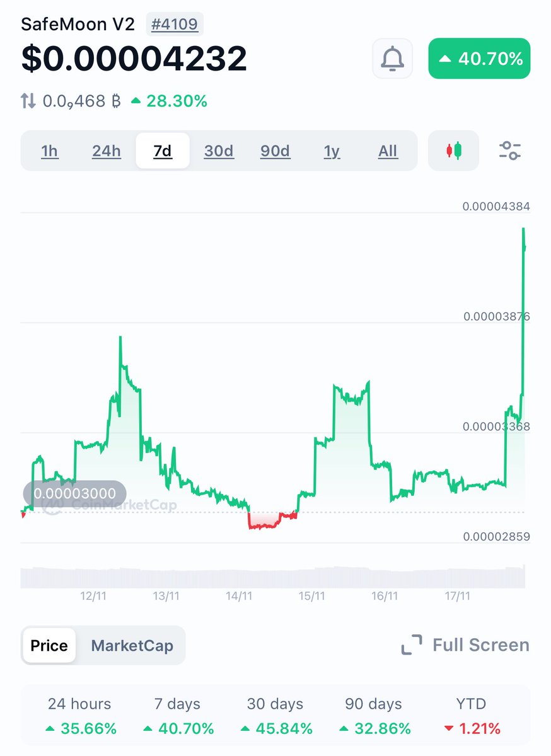Click the SafeMoon V2 title
551x756 pixels.
(x=78, y=25)
